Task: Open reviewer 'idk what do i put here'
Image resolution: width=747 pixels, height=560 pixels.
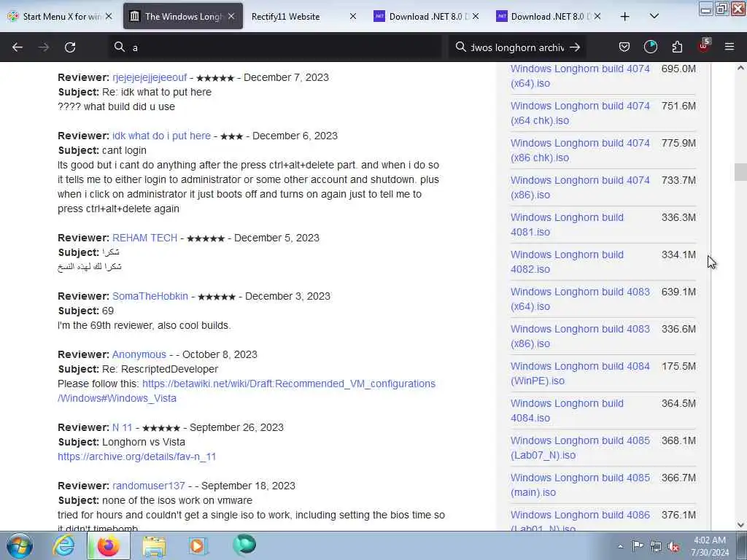Action: tap(161, 136)
